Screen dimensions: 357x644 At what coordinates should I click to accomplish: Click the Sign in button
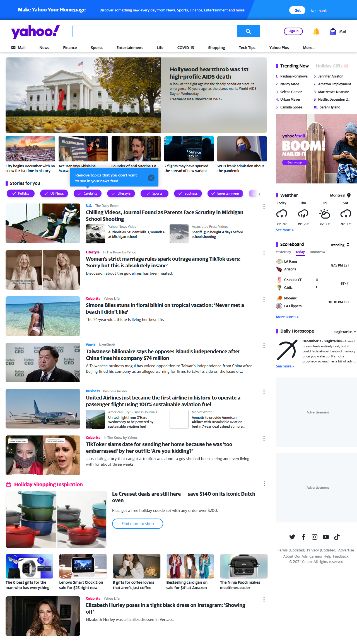(293, 31)
